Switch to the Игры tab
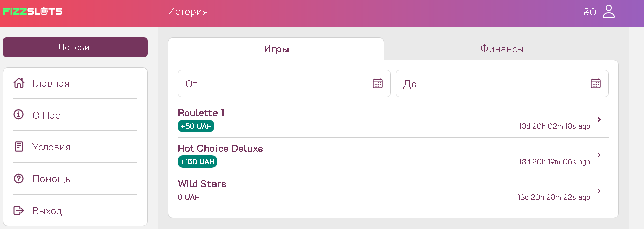This screenshot has height=229, width=644. 277,49
